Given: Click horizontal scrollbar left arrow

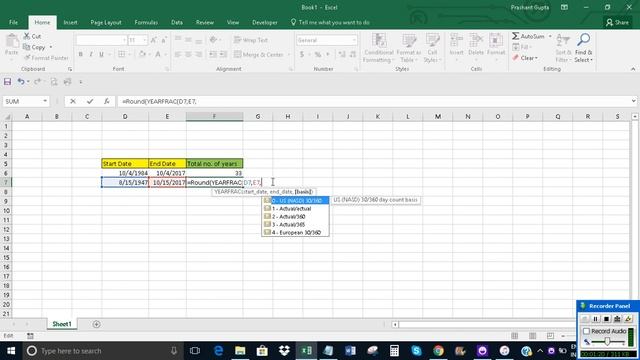Looking at the screenshot, I should [395, 324].
